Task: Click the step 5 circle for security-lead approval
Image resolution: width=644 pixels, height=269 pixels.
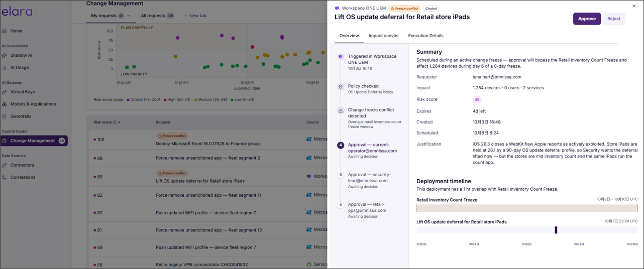Action: coord(341,175)
